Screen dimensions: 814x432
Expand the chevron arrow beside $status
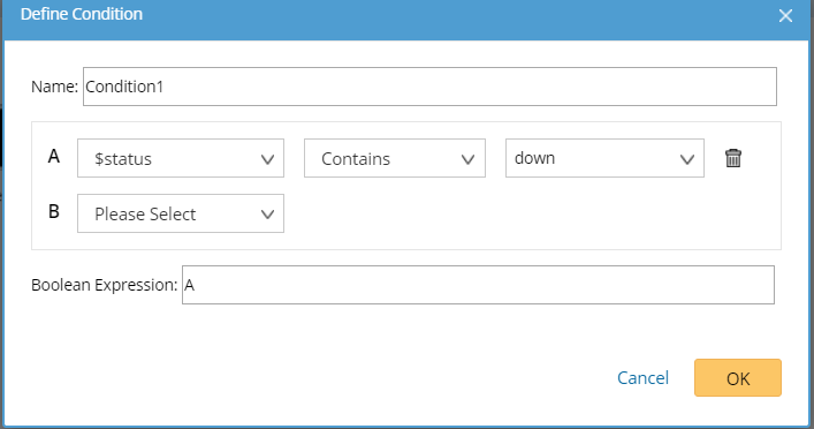267,159
